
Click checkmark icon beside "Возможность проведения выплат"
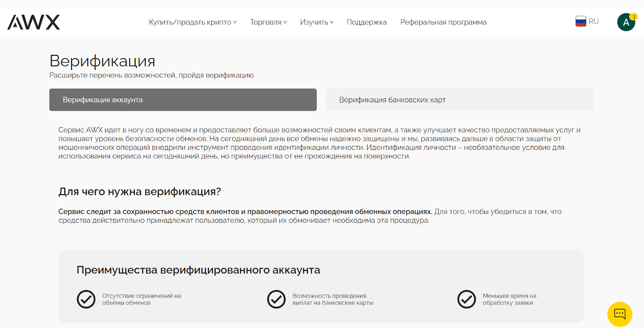[277, 299]
